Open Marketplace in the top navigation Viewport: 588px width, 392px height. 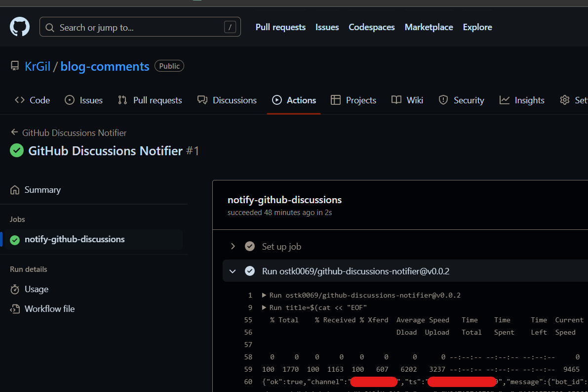[429, 27]
